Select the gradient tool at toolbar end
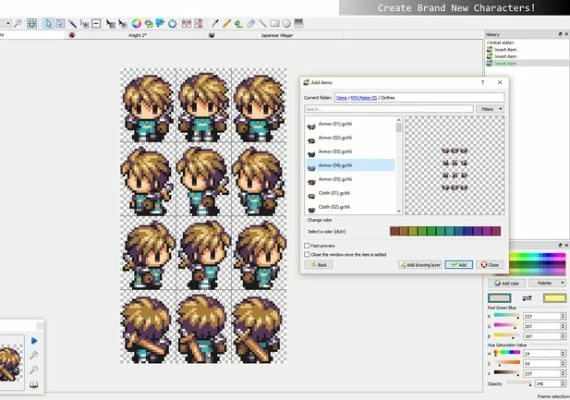The width and height of the screenshot is (570, 400). coord(298,24)
